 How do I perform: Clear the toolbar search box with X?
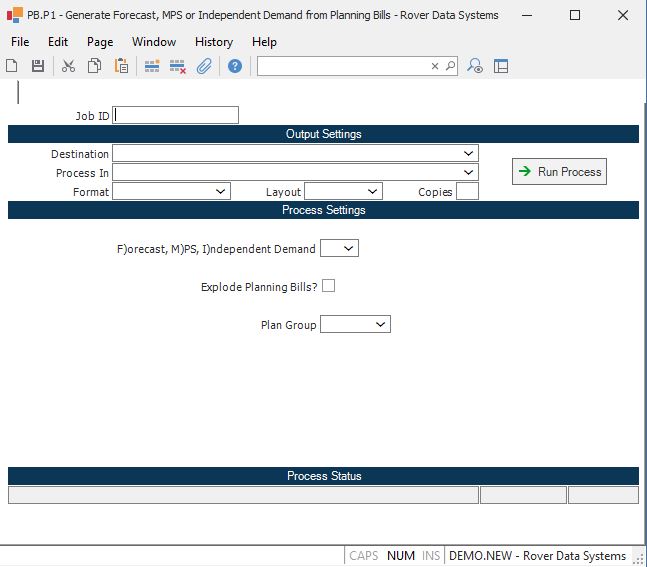click(435, 66)
